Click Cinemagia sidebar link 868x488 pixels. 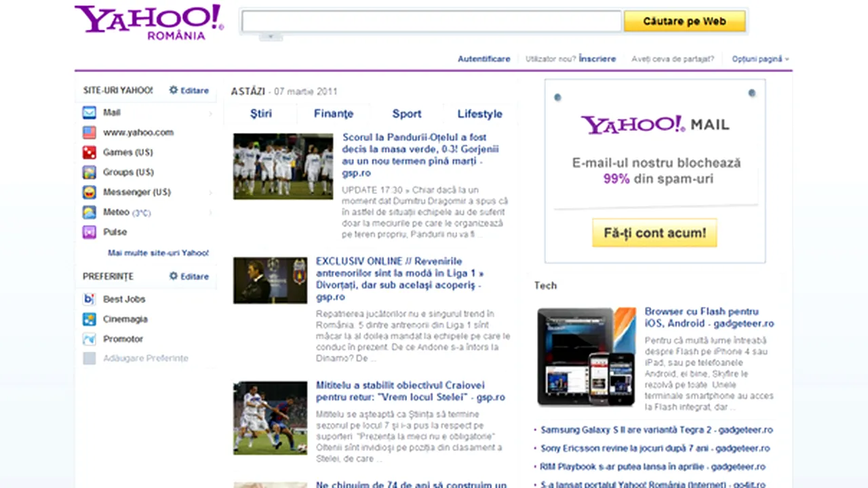coord(125,319)
